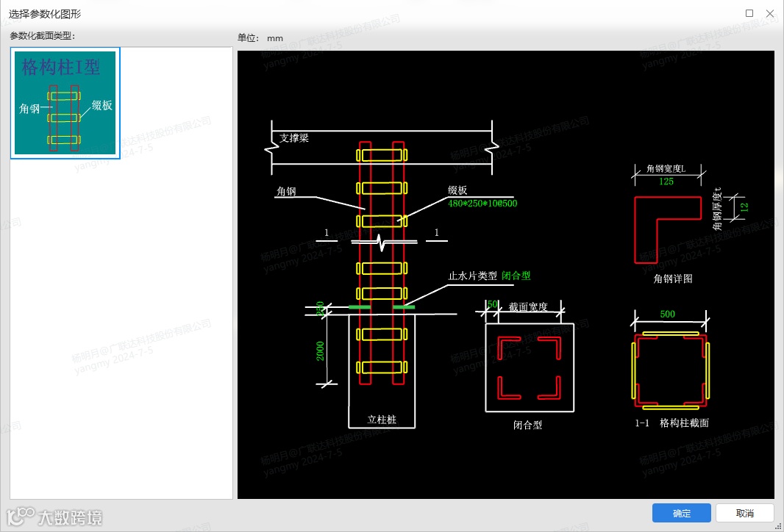Click the 参数化截面类型 label
Viewport: 784px width, 532px height.
pyautogui.click(x=43, y=36)
